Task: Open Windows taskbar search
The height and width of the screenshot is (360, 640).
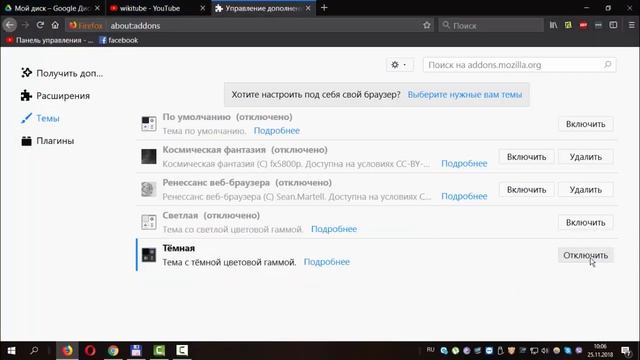Action: [34, 350]
